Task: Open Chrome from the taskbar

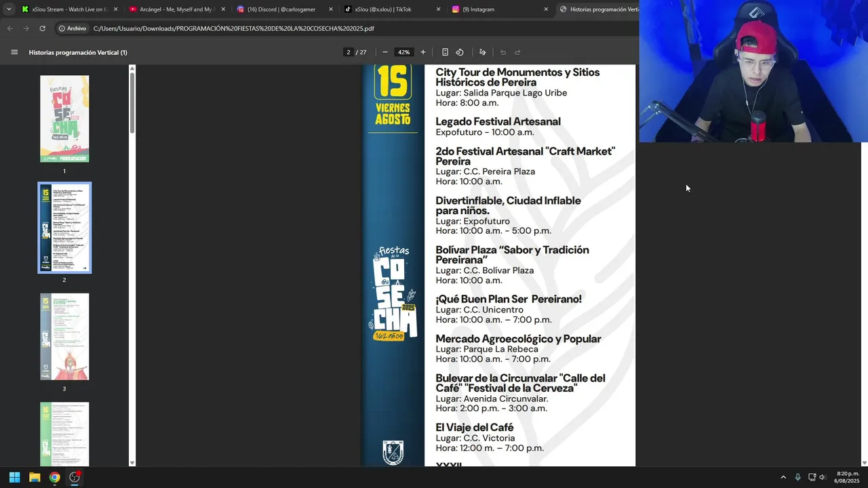Action: 54,477
